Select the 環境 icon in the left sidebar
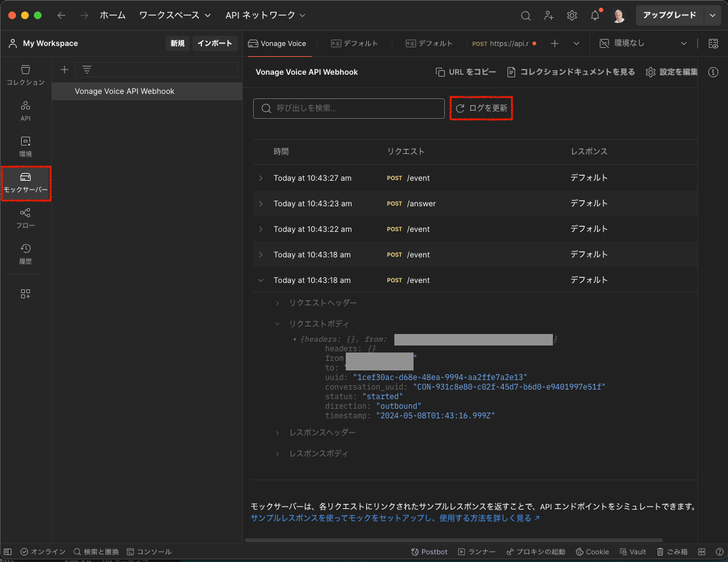 click(26, 146)
